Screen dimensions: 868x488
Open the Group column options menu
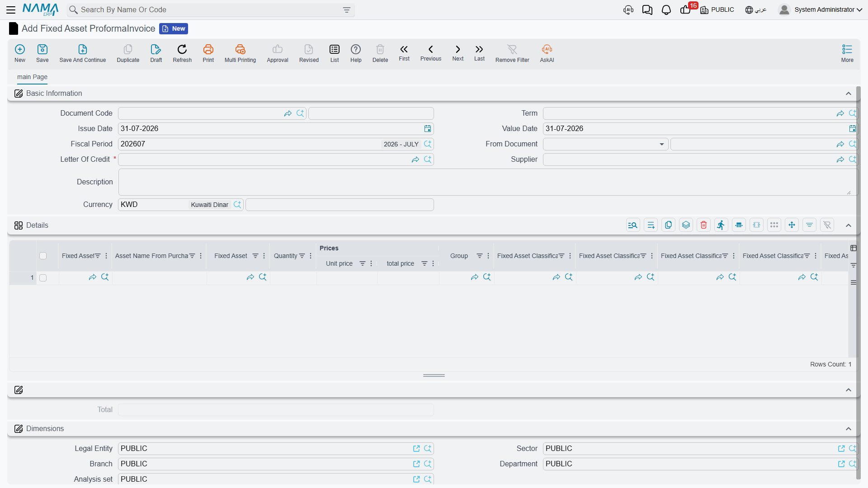coord(488,256)
